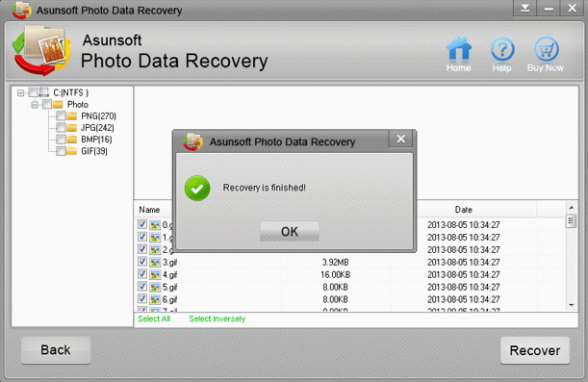Click the Date column header
Image resolution: width=588 pixels, height=382 pixels.
[464, 210]
